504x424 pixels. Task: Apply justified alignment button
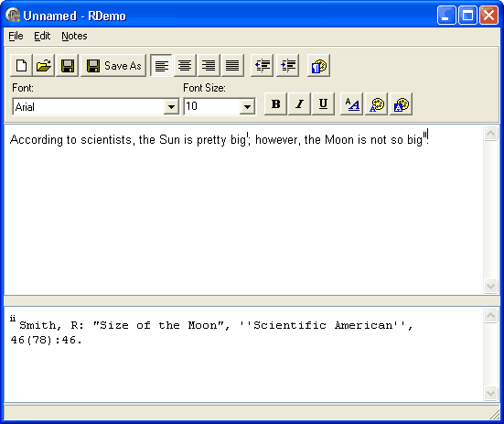pyautogui.click(x=232, y=66)
